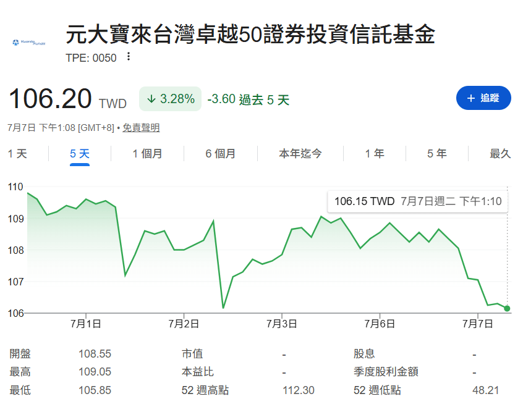Viewport: 523px width, 420px height.
Task: Click the 106.15 TWD price tooltip
Action: 418,201
